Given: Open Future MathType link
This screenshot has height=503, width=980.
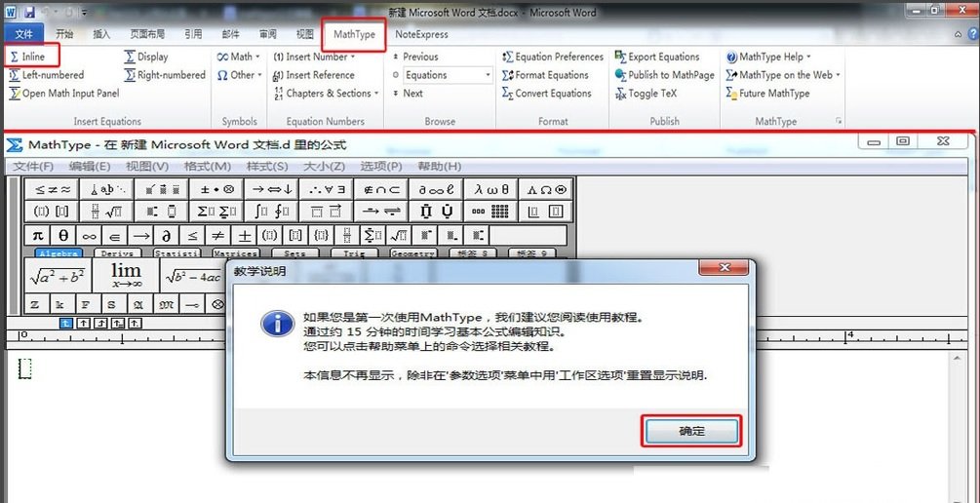Looking at the screenshot, I should point(767,94).
